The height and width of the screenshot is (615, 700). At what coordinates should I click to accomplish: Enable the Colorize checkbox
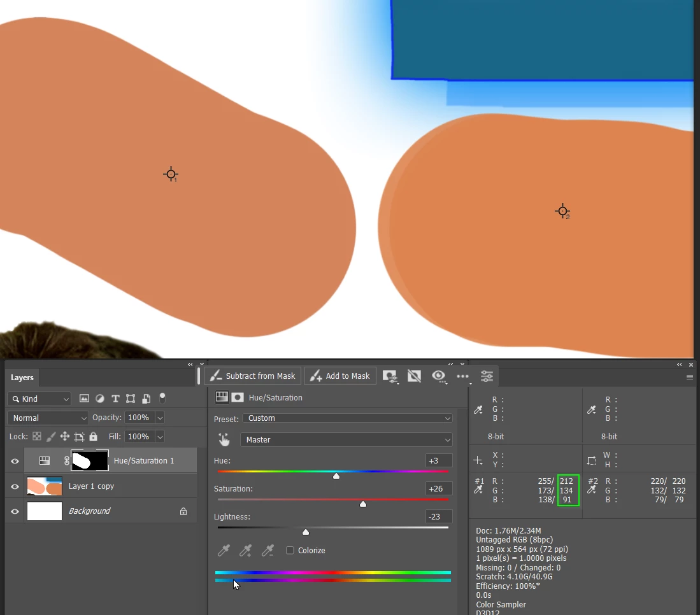click(x=290, y=550)
